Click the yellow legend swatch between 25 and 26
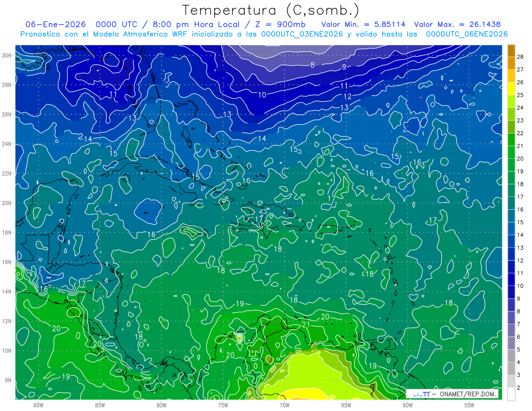532x411 pixels. [511, 89]
